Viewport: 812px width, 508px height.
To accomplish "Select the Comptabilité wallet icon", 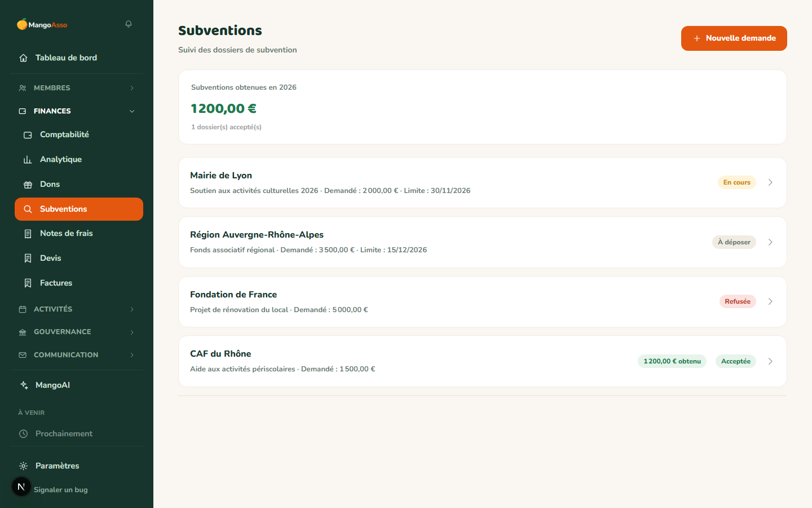I will [x=28, y=135].
